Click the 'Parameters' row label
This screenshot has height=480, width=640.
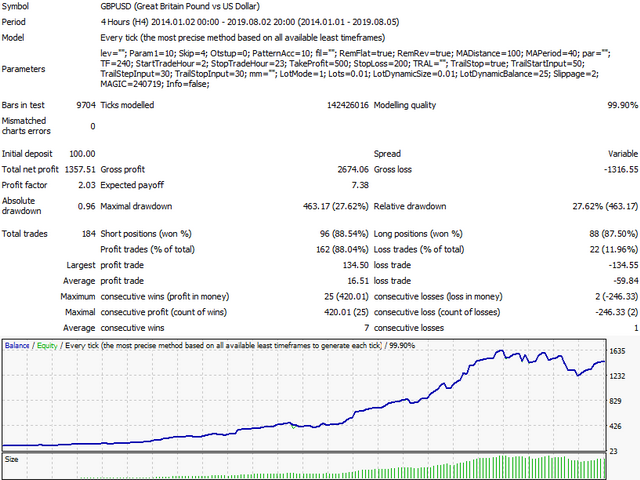[23, 69]
